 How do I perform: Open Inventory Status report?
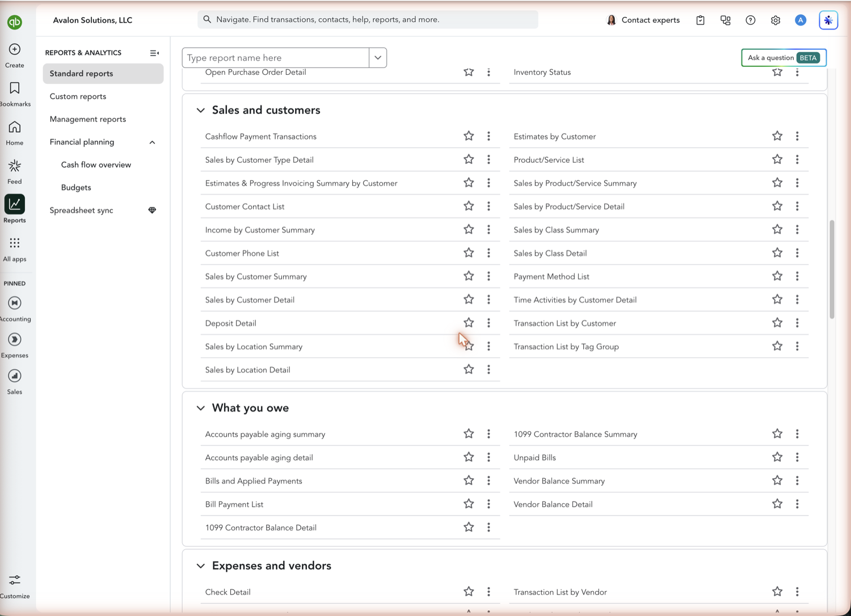click(x=542, y=72)
